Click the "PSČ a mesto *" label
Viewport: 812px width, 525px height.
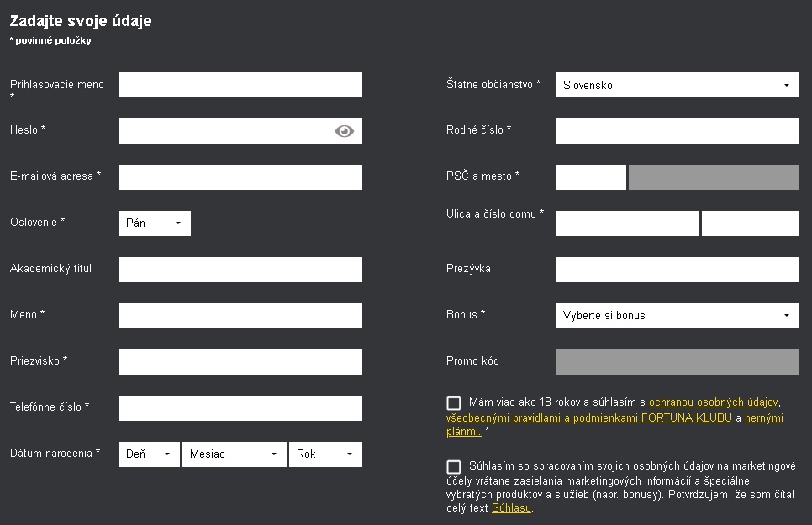482,176
